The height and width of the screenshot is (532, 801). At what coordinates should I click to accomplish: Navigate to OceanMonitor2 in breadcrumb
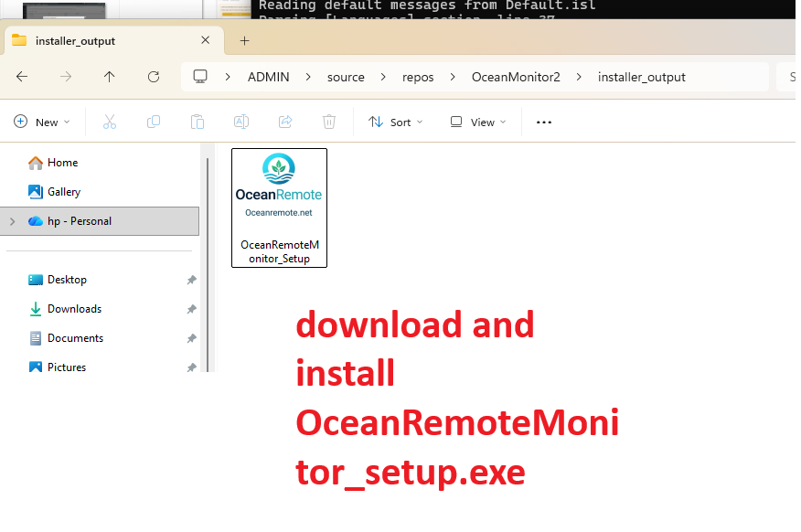[516, 77]
